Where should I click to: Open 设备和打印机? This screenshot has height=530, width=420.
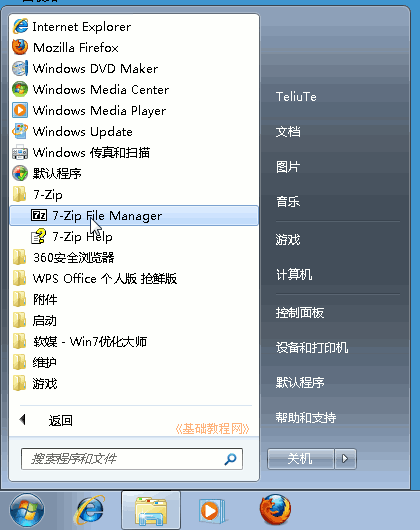click(x=312, y=347)
